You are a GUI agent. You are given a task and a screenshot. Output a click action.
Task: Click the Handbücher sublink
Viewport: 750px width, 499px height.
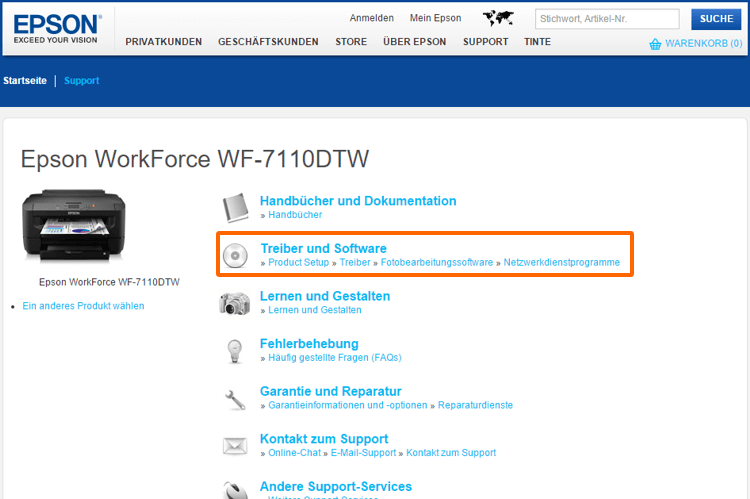[295, 215]
